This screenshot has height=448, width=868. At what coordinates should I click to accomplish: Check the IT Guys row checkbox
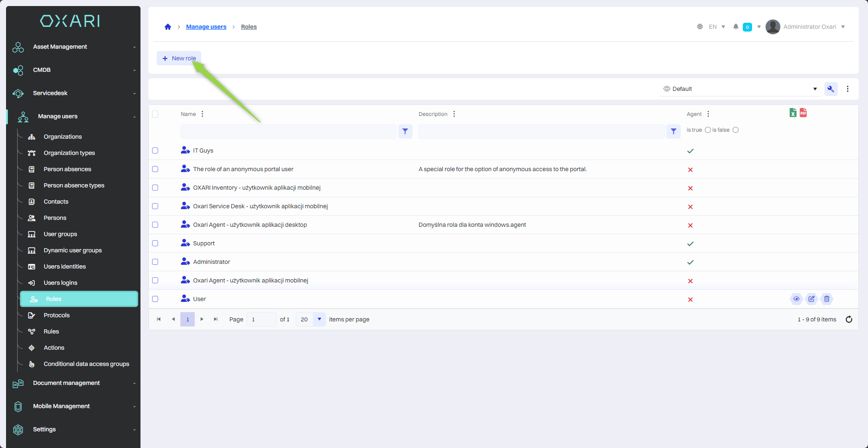pyautogui.click(x=155, y=151)
